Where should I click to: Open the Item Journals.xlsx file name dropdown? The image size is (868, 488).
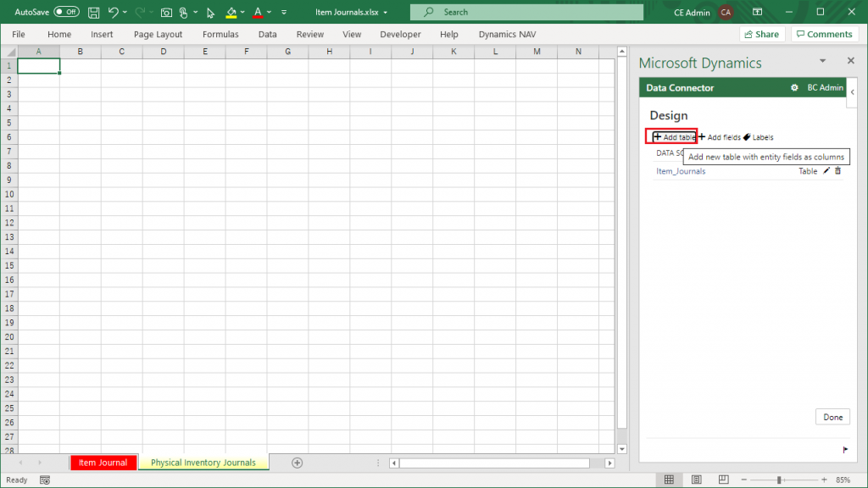coord(386,13)
